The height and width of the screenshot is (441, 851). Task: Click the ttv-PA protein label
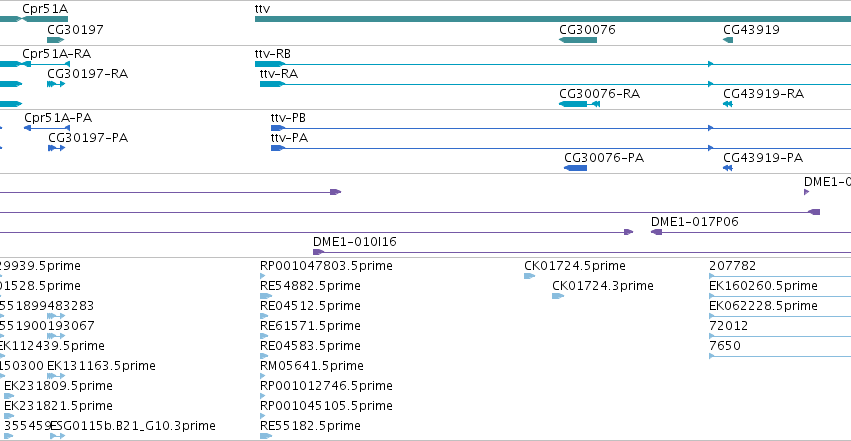pos(289,137)
